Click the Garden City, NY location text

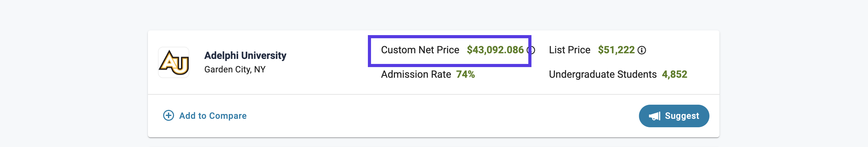click(x=235, y=70)
